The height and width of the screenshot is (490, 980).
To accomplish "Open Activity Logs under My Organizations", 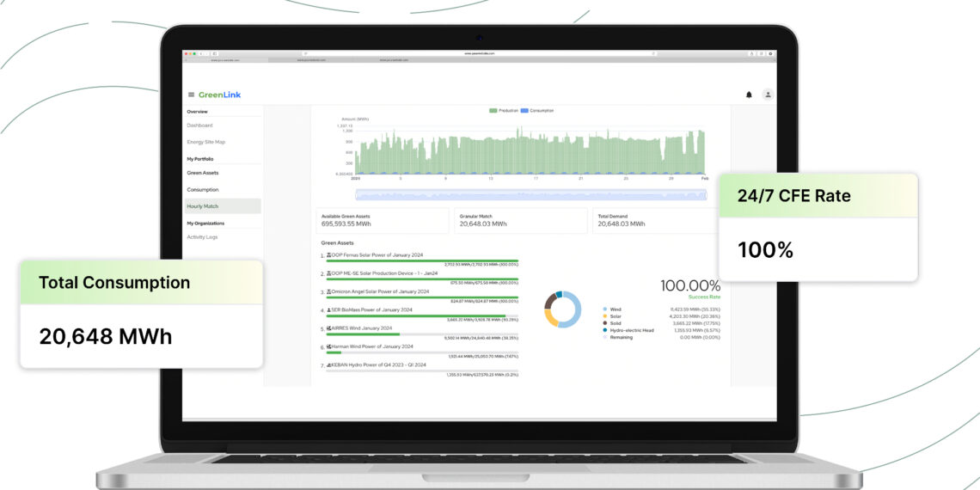I will tap(202, 236).
